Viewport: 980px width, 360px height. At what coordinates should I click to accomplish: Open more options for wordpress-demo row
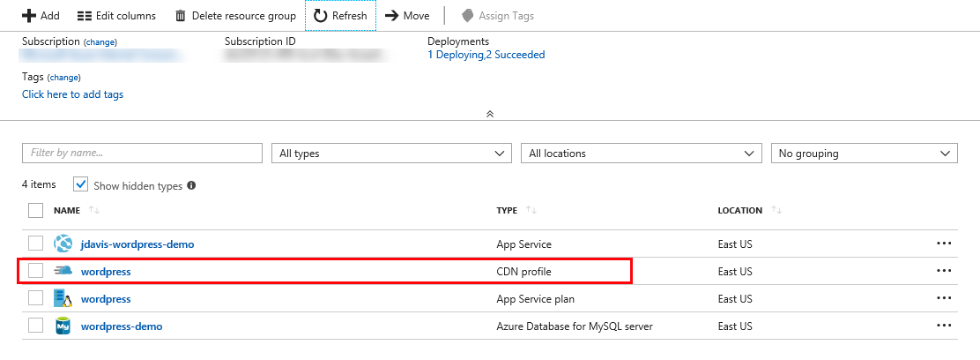click(x=944, y=326)
